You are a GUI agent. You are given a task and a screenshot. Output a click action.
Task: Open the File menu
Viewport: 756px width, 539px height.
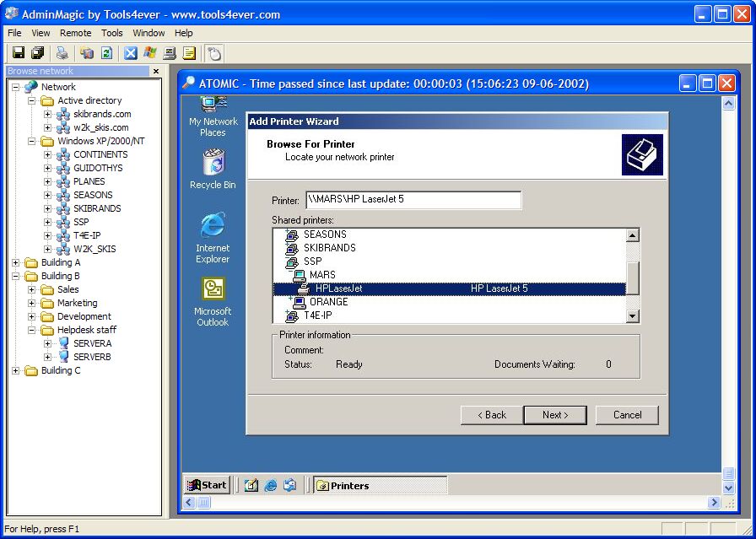pyautogui.click(x=14, y=33)
